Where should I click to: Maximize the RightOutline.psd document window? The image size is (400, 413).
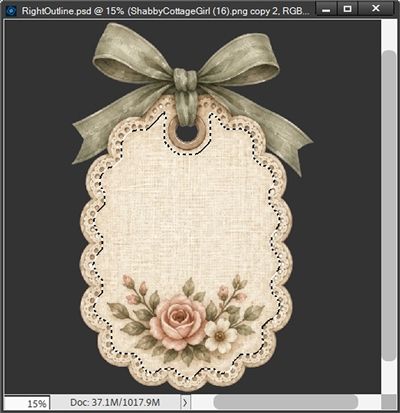[x=347, y=9]
